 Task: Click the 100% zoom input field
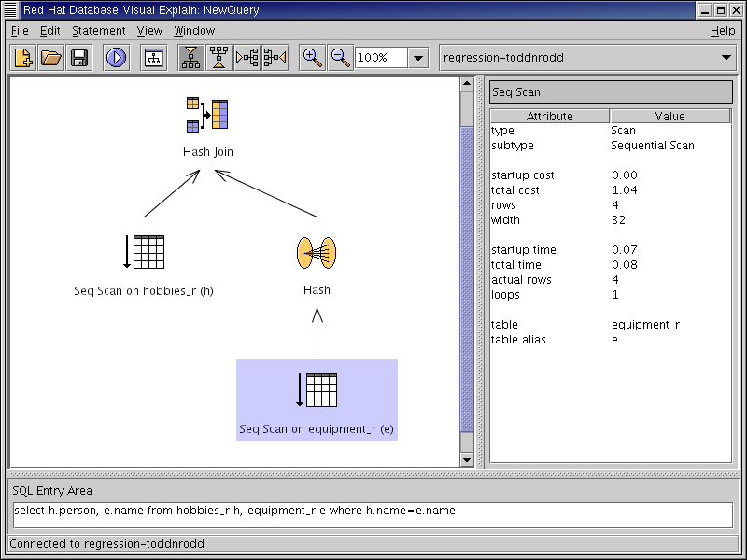click(x=381, y=58)
